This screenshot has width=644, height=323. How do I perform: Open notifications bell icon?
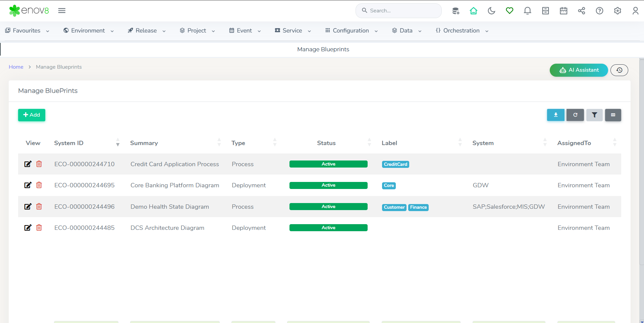click(x=527, y=11)
